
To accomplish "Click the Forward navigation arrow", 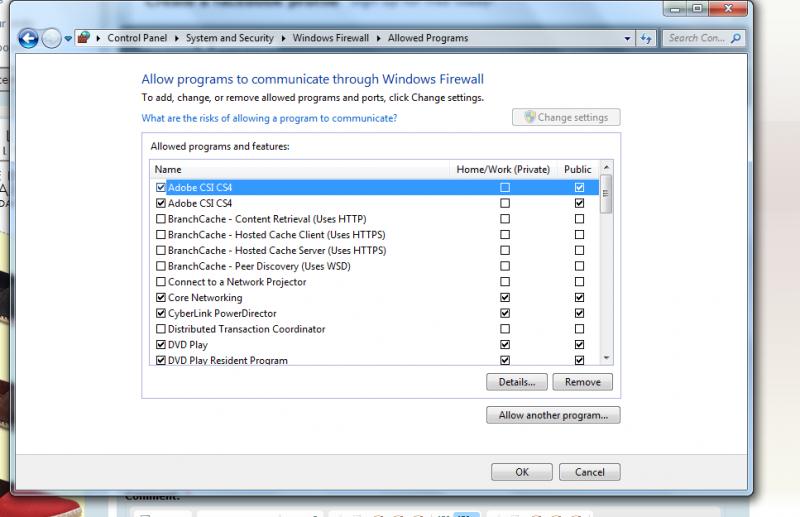I will click(51, 39).
